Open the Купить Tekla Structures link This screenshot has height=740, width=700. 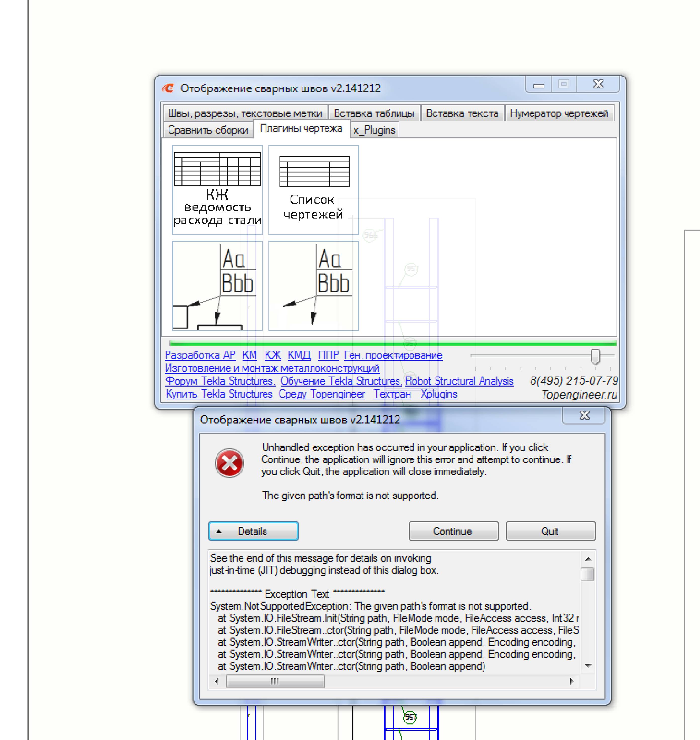[219, 394]
